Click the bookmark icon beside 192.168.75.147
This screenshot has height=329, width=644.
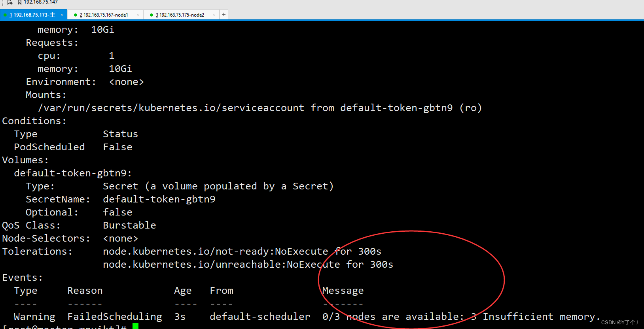[x=19, y=2]
